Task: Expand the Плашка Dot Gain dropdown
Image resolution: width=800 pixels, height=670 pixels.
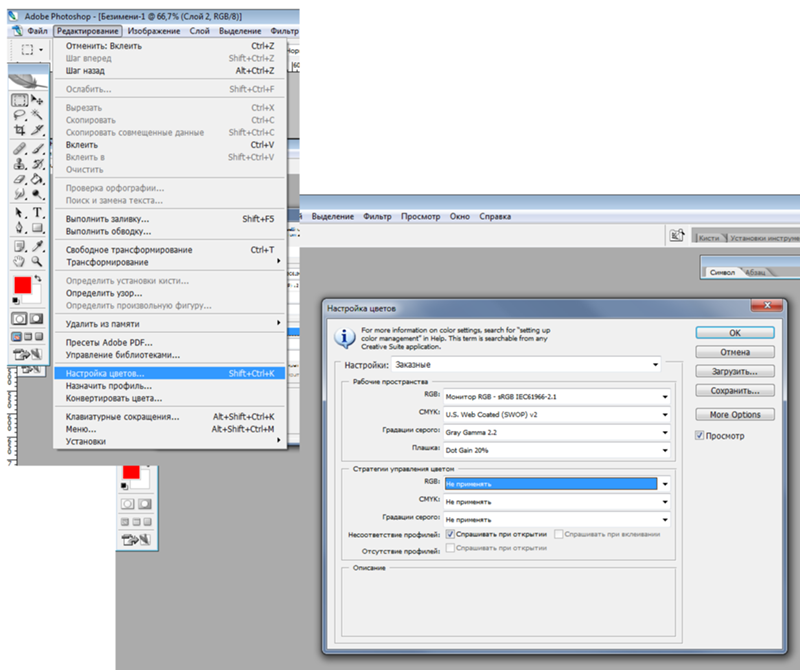Action: 557,450
